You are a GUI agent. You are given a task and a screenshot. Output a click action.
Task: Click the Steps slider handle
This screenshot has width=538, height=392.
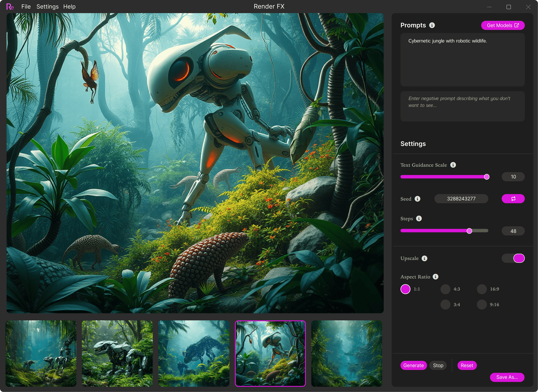click(x=469, y=231)
